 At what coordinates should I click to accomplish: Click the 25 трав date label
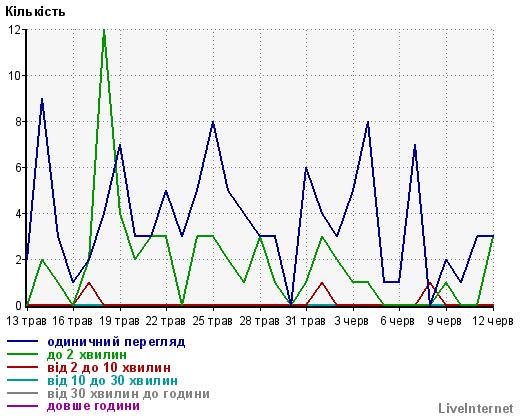coord(213,321)
